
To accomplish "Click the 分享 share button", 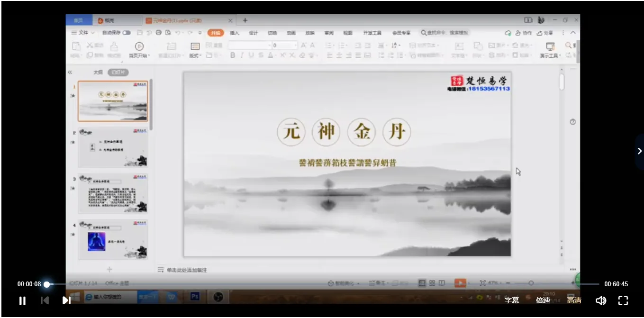I will pyautogui.click(x=545, y=33).
